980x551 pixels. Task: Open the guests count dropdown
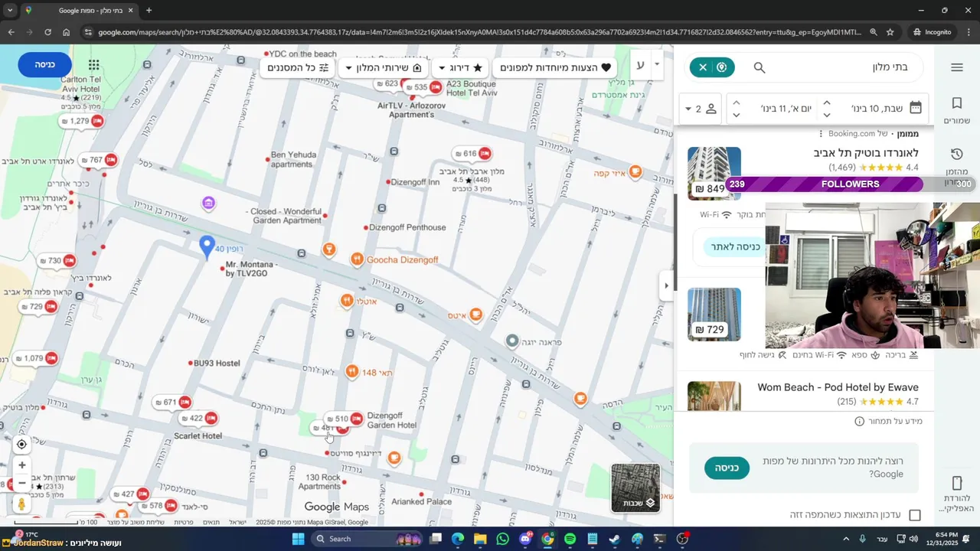701,109
